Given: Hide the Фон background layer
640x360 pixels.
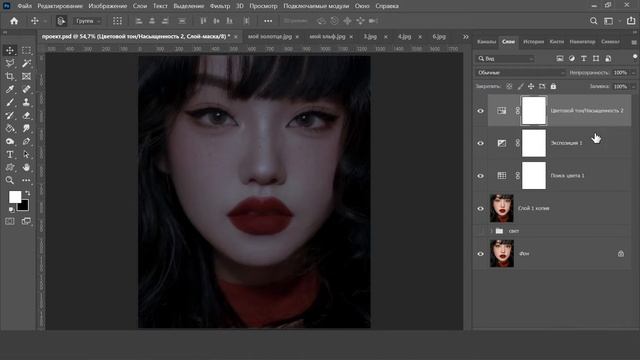Looking at the screenshot, I should [x=480, y=254].
